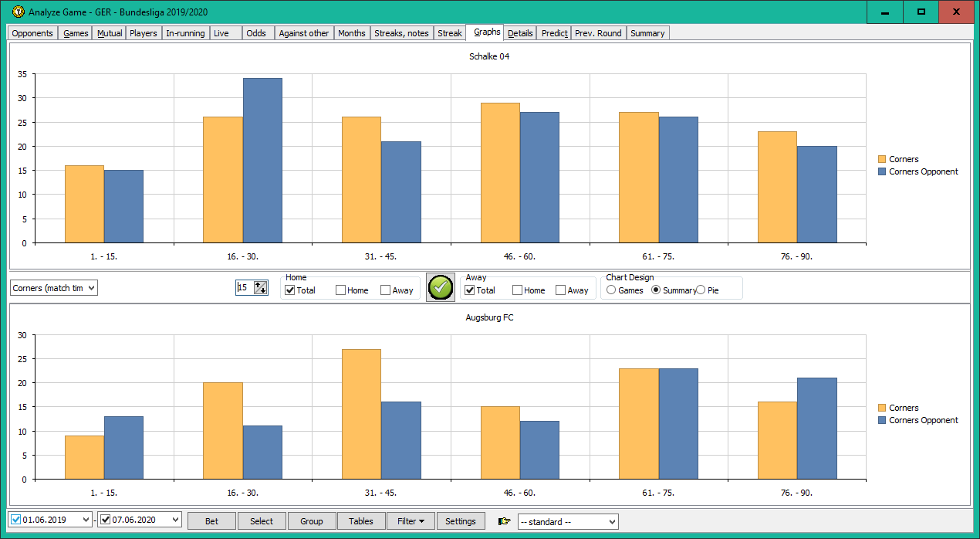Click the green checkmark apply button
Viewport: 980px width, 539px height.
point(441,287)
